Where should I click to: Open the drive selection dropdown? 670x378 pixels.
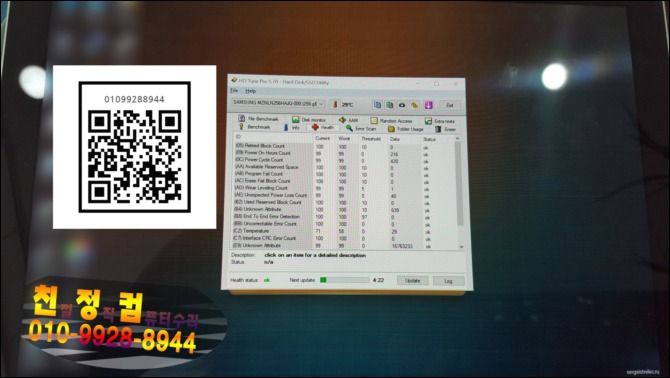[x=278, y=103]
